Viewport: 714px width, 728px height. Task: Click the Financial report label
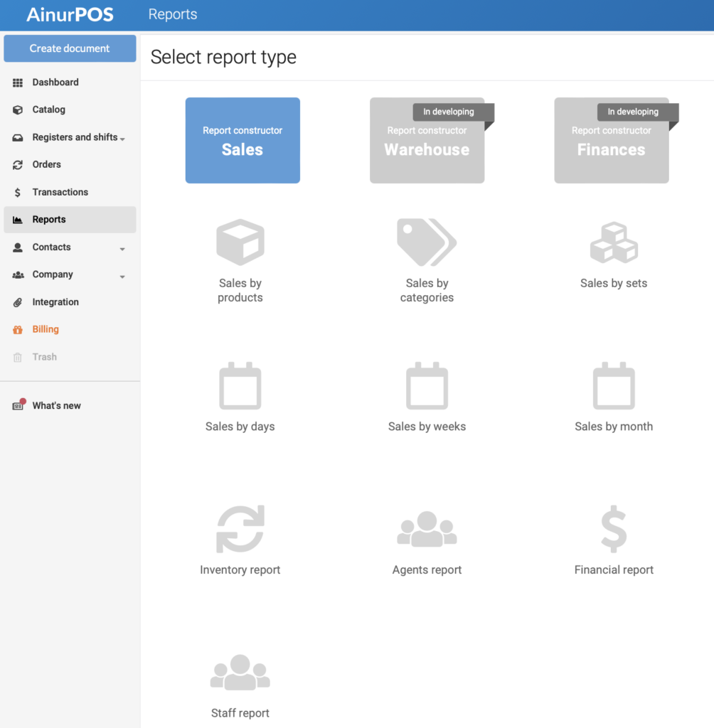point(614,569)
